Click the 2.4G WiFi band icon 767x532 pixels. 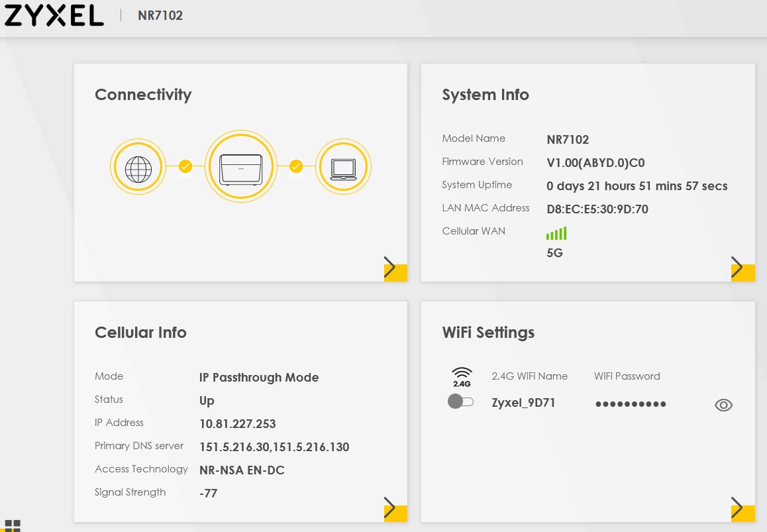(462, 377)
